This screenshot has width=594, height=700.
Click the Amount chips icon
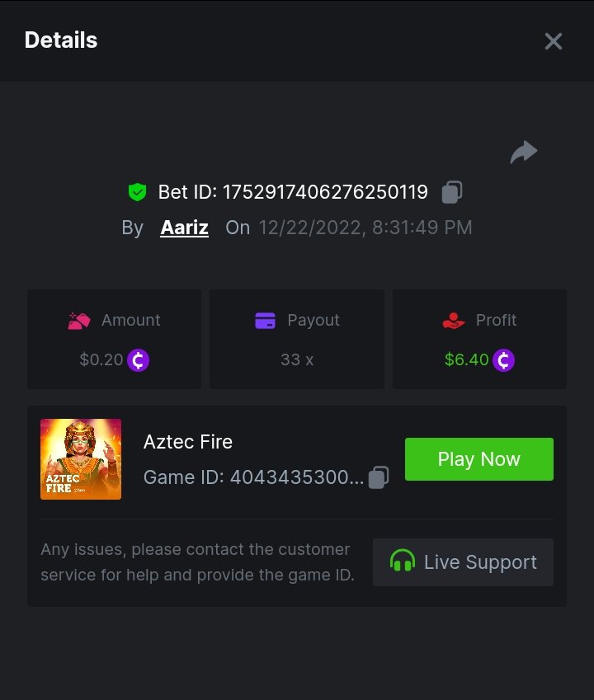point(78,320)
